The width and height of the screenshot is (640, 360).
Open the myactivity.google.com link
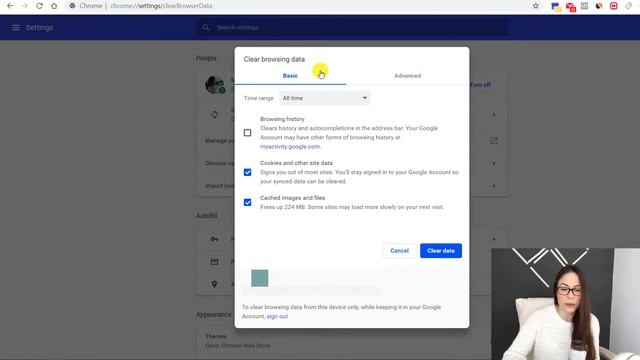pyautogui.click(x=290, y=147)
